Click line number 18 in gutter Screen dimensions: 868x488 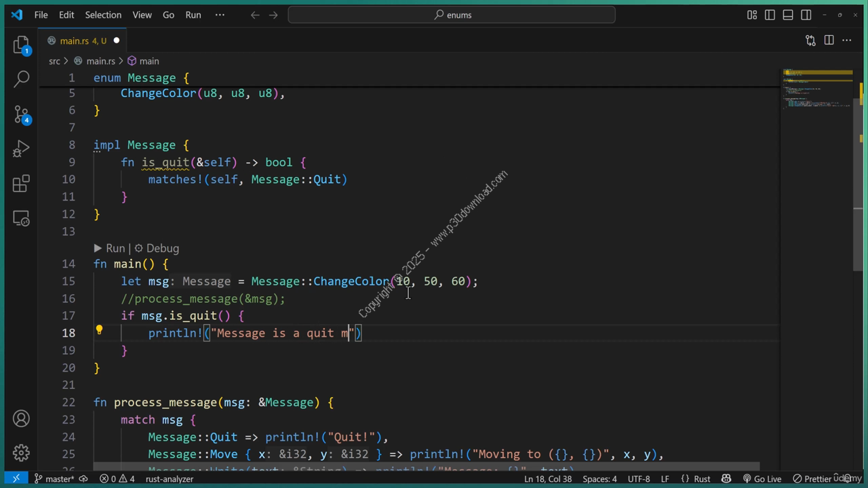coord(68,333)
